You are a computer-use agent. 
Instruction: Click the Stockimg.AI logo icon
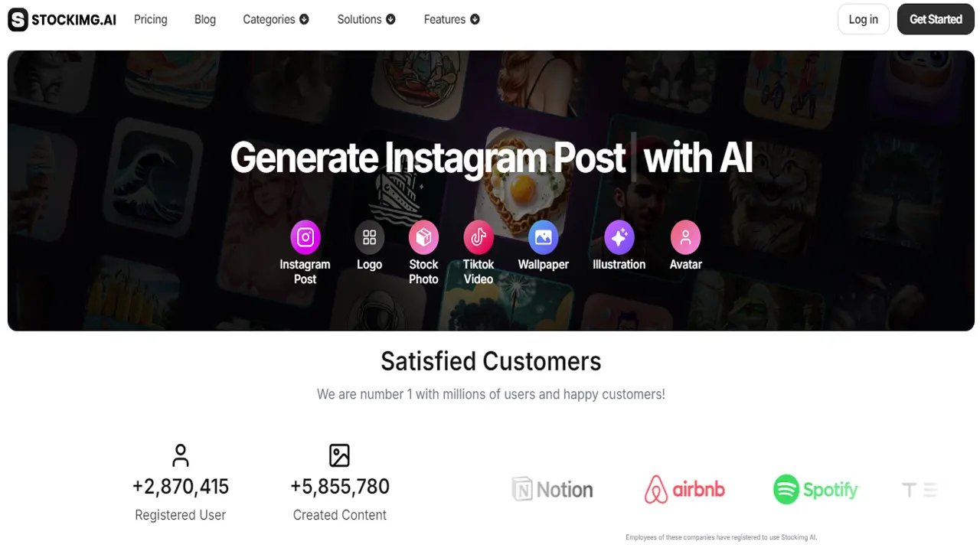[18, 20]
